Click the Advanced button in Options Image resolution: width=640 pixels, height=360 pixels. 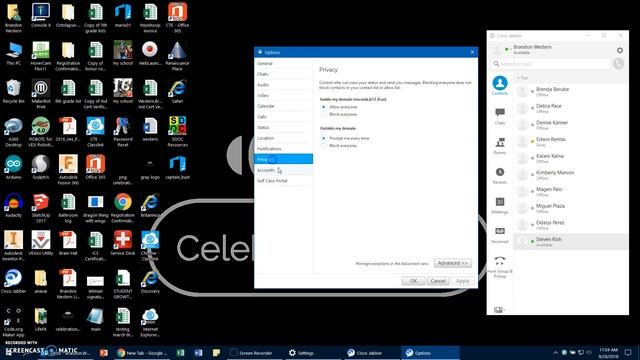453,263
